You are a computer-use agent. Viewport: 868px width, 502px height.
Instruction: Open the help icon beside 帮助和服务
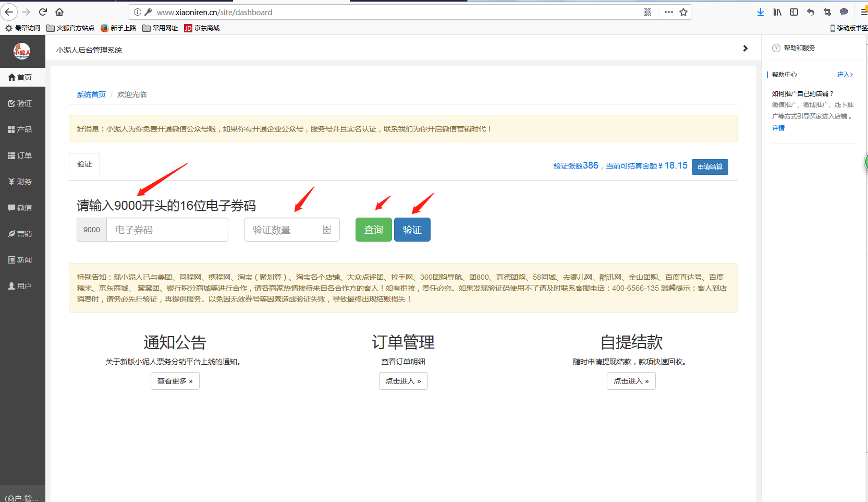pos(775,47)
